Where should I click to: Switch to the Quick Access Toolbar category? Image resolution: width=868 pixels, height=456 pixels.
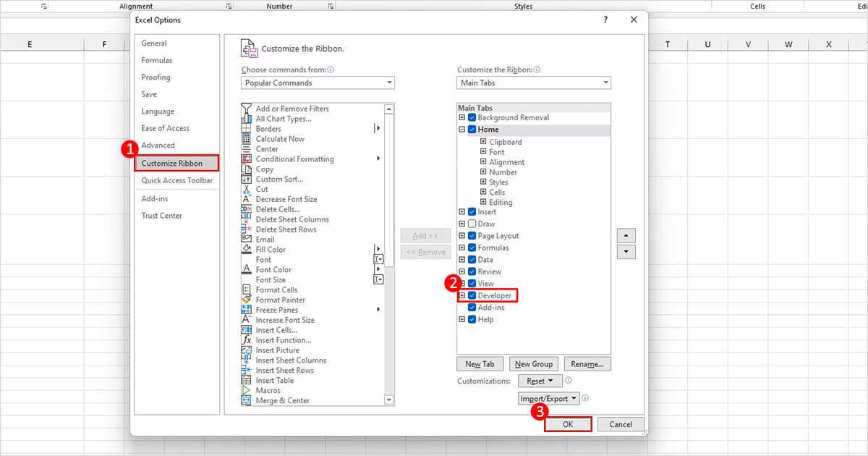(177, 180)
